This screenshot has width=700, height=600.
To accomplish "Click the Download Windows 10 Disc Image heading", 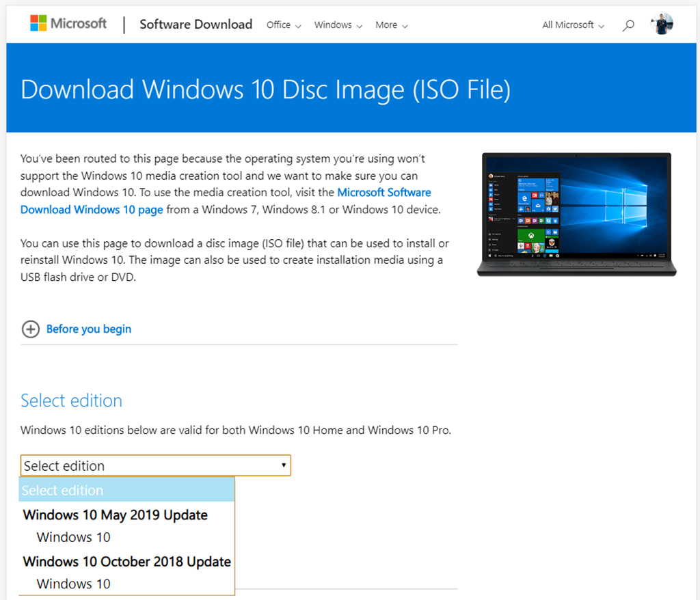I will point(265,90).
